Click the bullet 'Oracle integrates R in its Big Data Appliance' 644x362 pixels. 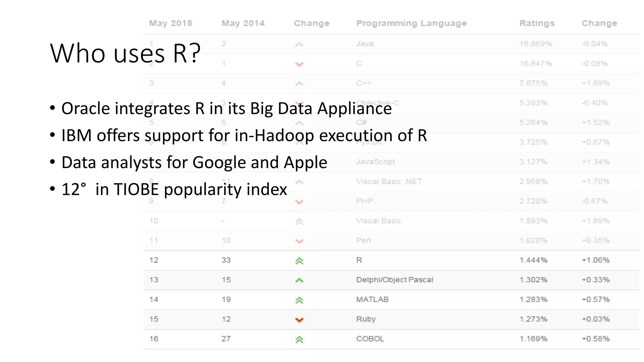pyautogui.click(x=226, y=108)
